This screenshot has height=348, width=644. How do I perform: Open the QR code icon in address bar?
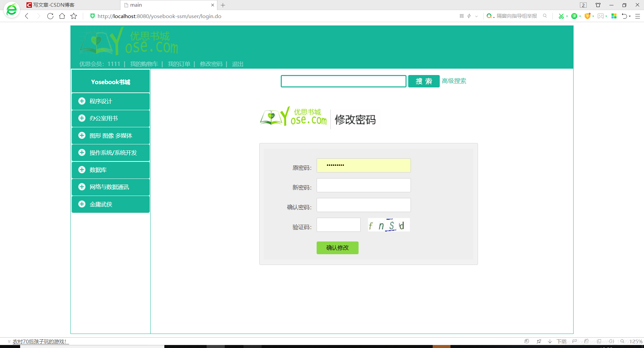(x=462, y=16)
